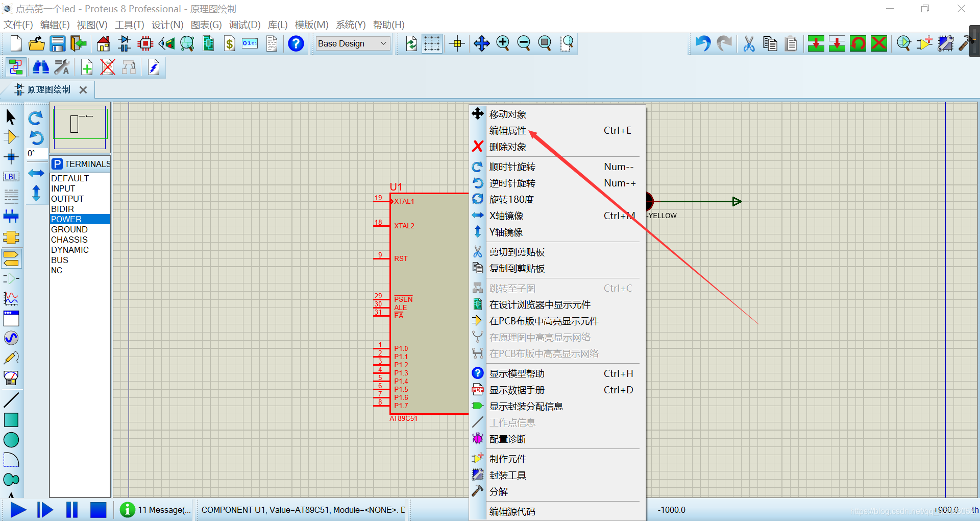Select the 2D circle drawing tool
Image resolution: width=980 pixels, height=521 pixels.
coord(11,439)
